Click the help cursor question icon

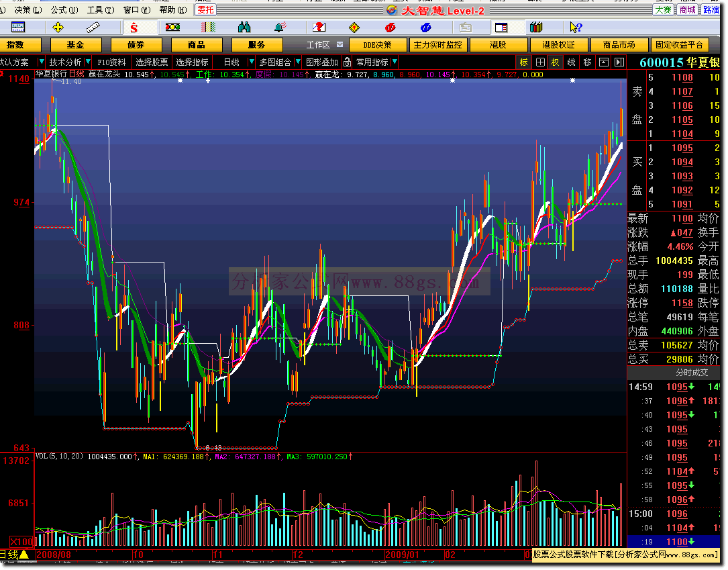point(576,28)
